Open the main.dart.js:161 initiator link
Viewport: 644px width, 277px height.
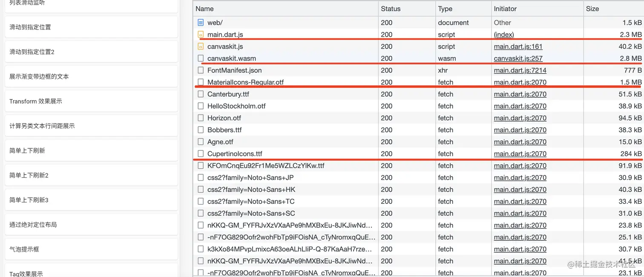518,46
